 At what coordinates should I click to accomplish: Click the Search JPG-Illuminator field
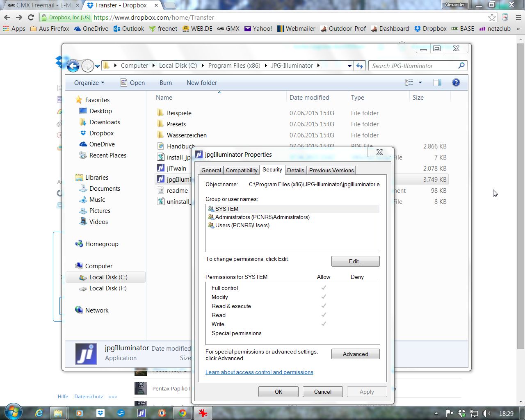413,66
